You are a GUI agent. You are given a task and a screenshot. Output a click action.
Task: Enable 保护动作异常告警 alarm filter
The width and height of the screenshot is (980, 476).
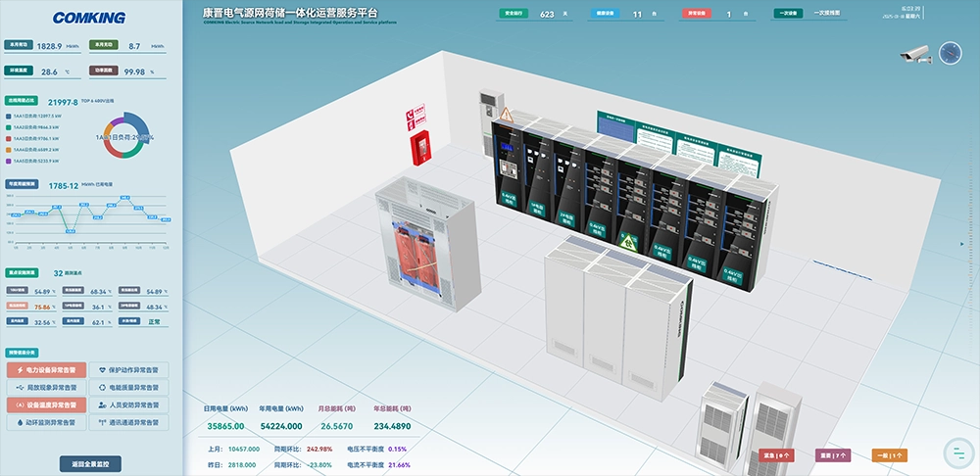tap(128, 370)
